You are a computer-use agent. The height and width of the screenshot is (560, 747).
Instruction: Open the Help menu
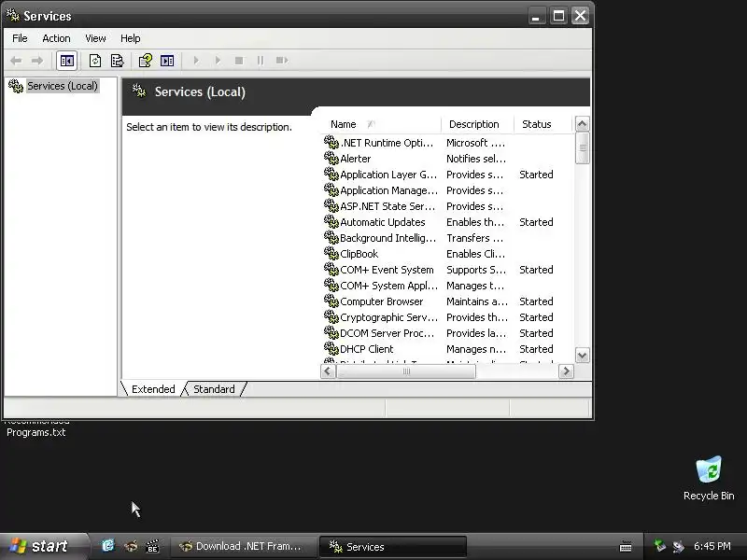click(x=130, y=38)
